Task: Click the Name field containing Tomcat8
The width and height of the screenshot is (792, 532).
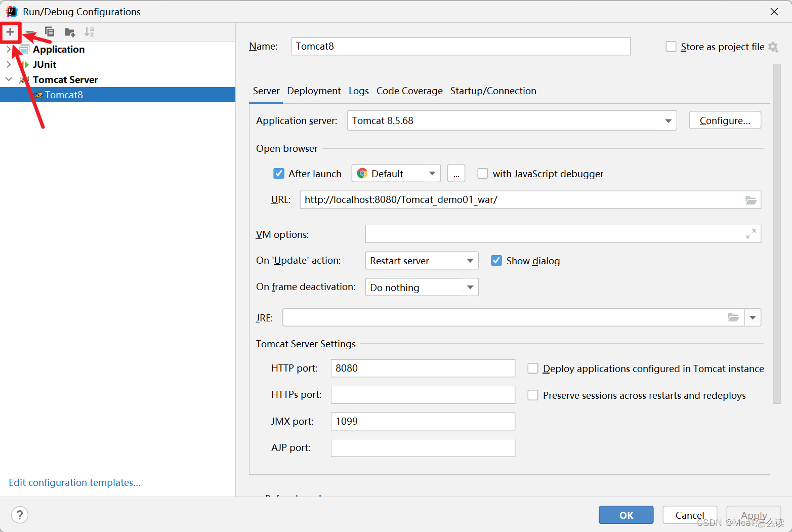Action: tap(461, 46)
